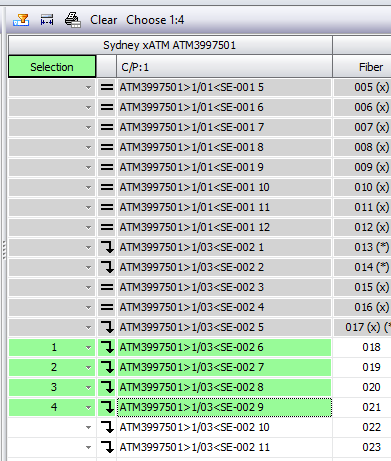Click the bent arrow icon for SE-002 8
This screenshot has width=391, height=461.
(107, 387)
